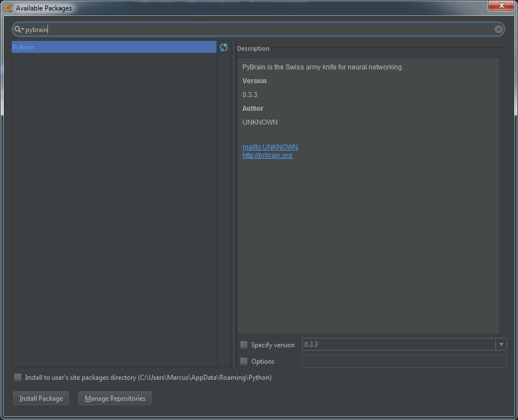This screenshot has height=420, width=518.
Task: Enable install to user's site packages directory
Action: pyautogui.click(x=18, y=378)
